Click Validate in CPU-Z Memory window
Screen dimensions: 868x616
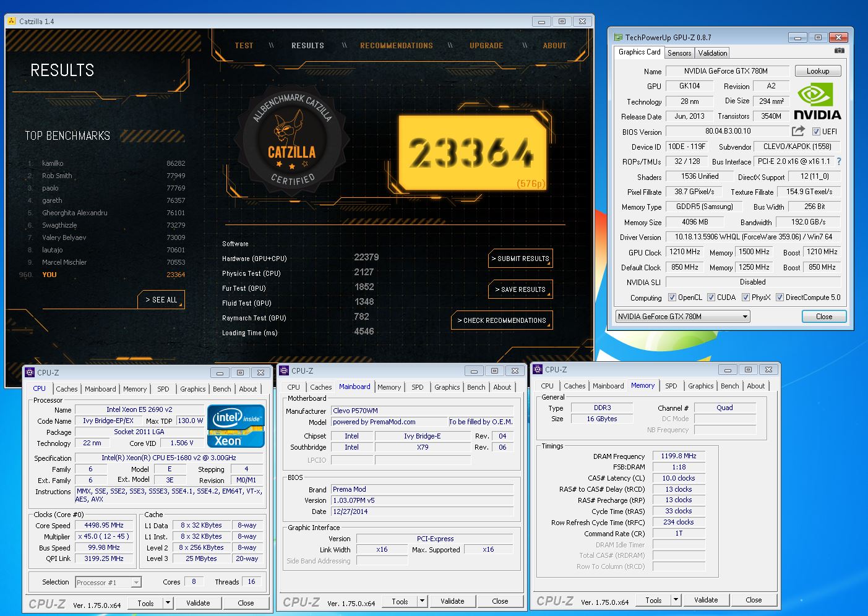tap(706, 600)
